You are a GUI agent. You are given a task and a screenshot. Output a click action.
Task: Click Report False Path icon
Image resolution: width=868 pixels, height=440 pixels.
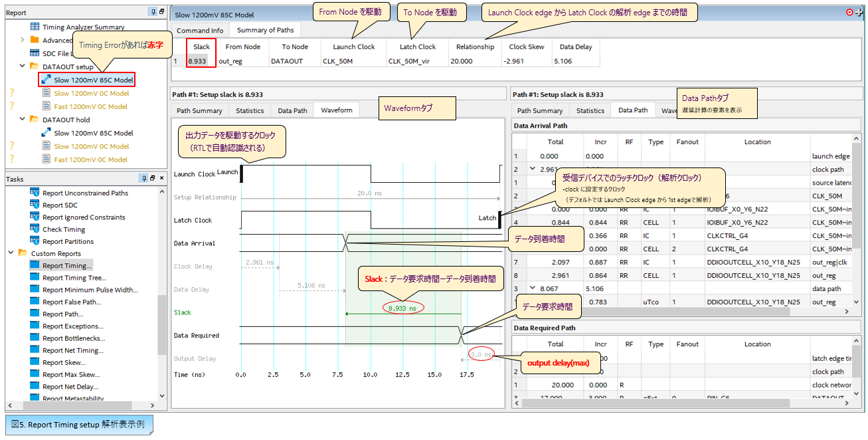[35, 302]
